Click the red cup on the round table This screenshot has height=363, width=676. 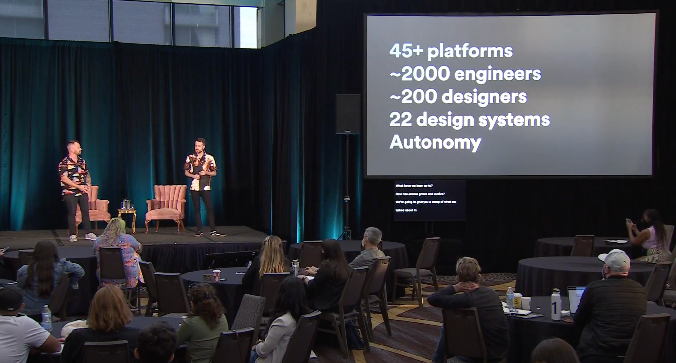pos(216,275)
